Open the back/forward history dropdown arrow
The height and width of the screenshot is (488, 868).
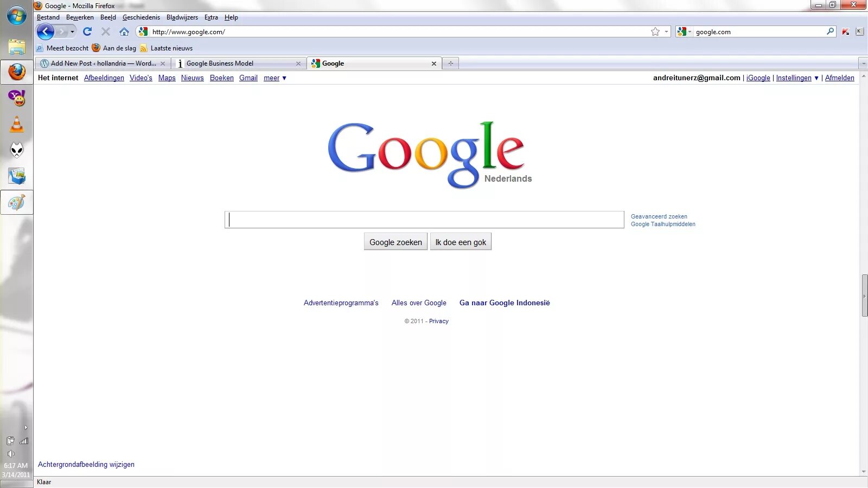pyautogui.click(x=72, y=31)
